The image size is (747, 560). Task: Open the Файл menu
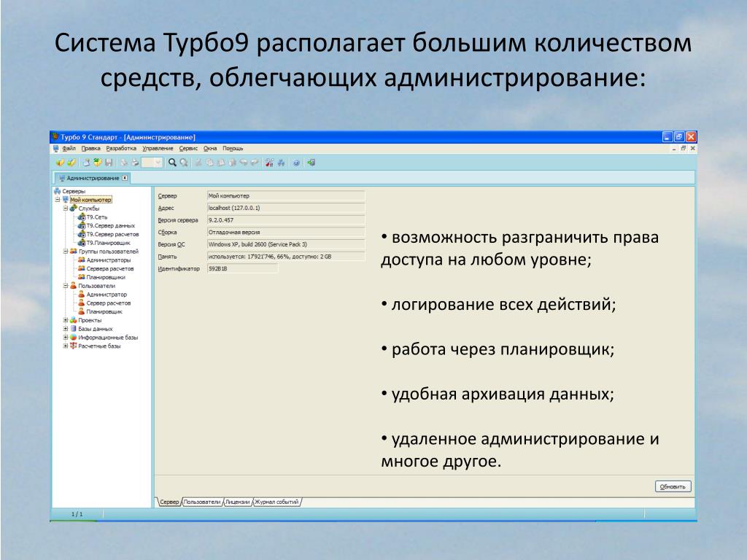click(69, 149)
